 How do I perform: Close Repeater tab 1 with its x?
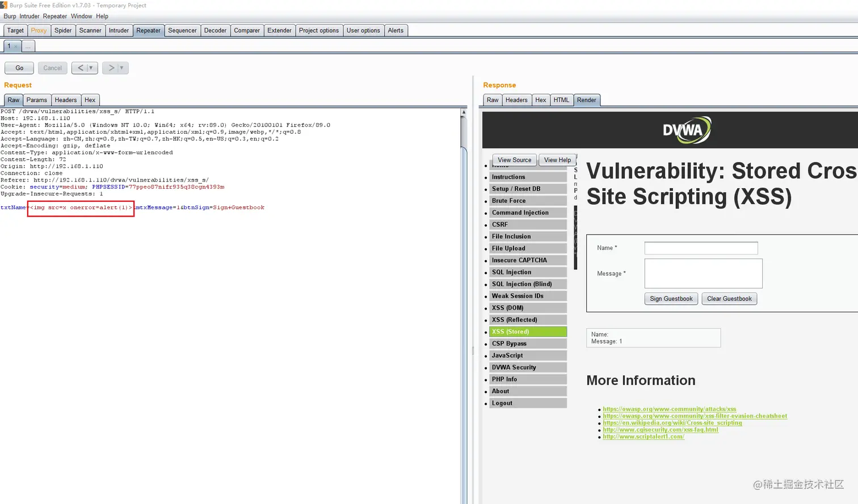pos(16,46)
